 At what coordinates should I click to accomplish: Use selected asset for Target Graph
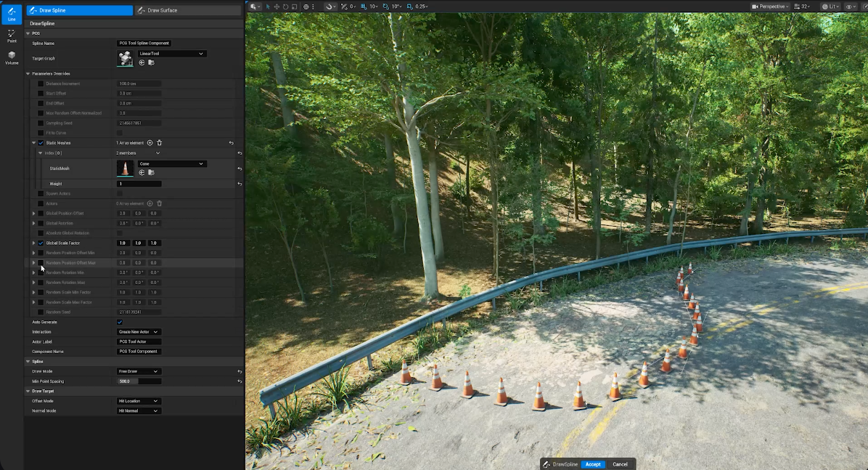[142, 62]
